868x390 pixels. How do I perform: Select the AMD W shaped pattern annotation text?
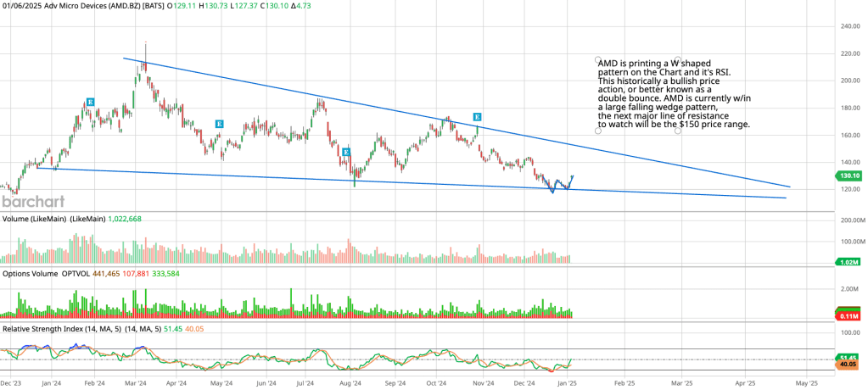click(675, 95)
